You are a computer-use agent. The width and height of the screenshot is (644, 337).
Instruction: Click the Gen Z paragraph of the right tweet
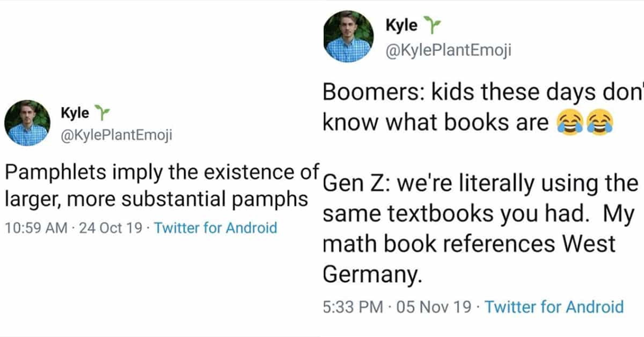(481, 229)
